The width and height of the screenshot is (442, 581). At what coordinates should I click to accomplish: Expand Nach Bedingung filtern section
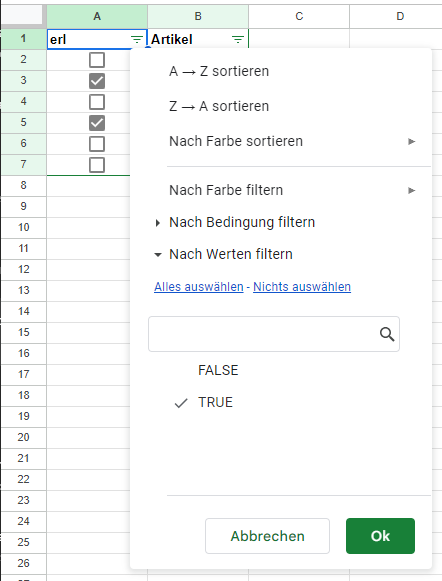pyautogui.click(x=158, y=223)
